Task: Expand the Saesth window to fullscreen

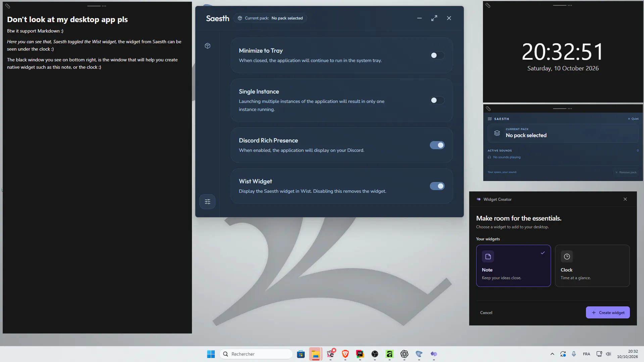Action: tap(434, 18)
